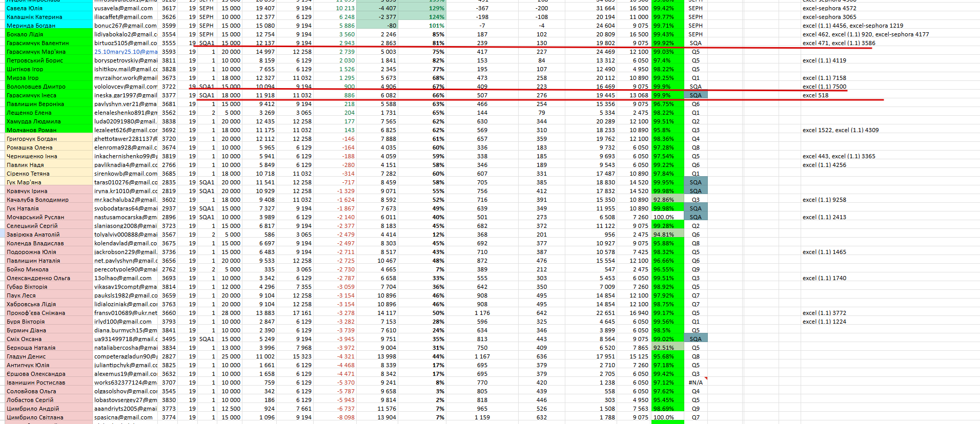The width and height of the screenshot is (980, 424).
Task: Click the email cell bonuc267@gmail.com
Action: (x=126, y=26)
